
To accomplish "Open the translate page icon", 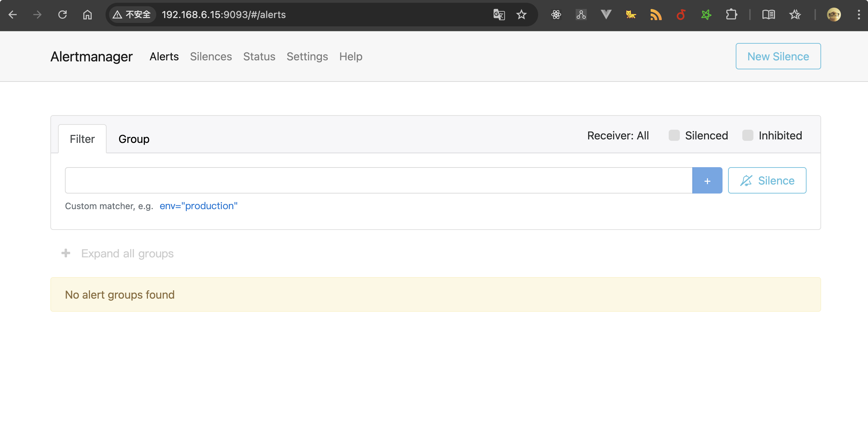I will 499,15.
